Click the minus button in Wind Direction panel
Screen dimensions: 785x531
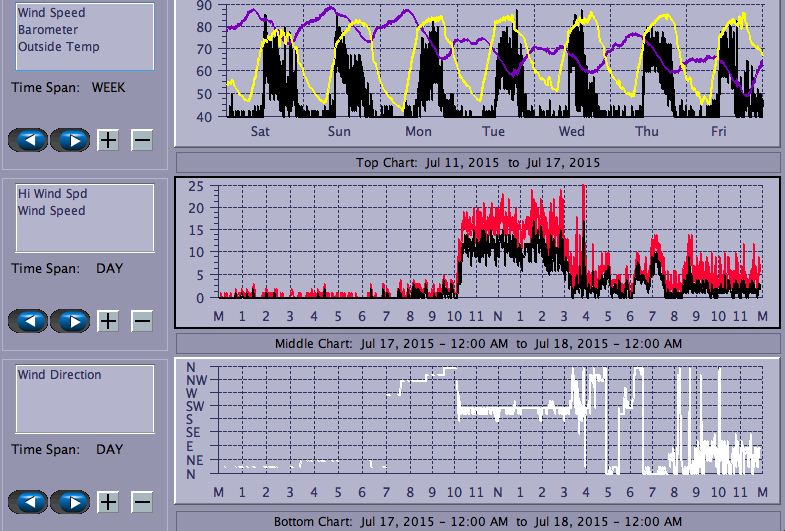pyautogui.click(x=142, y=502)
